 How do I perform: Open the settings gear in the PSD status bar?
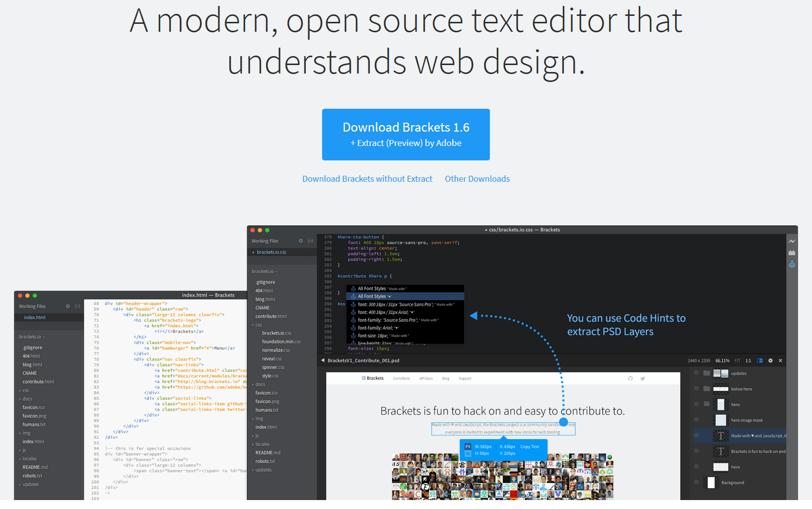(x=770, y=361)
